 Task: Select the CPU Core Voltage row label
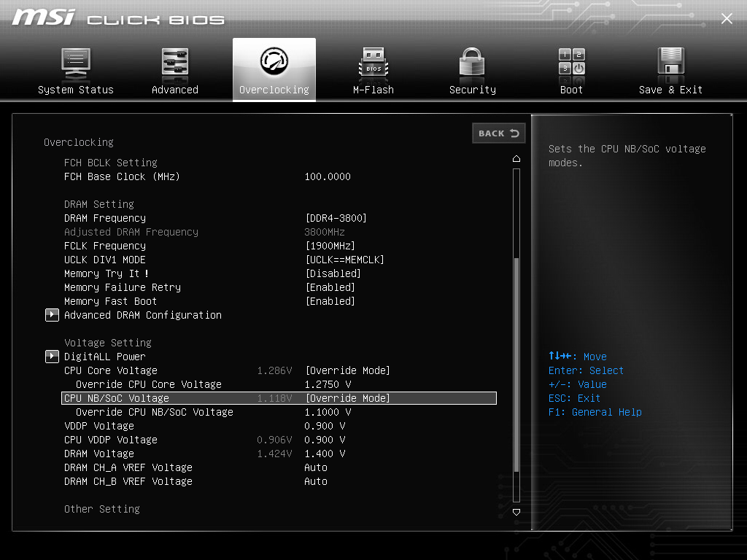[111, 370]
